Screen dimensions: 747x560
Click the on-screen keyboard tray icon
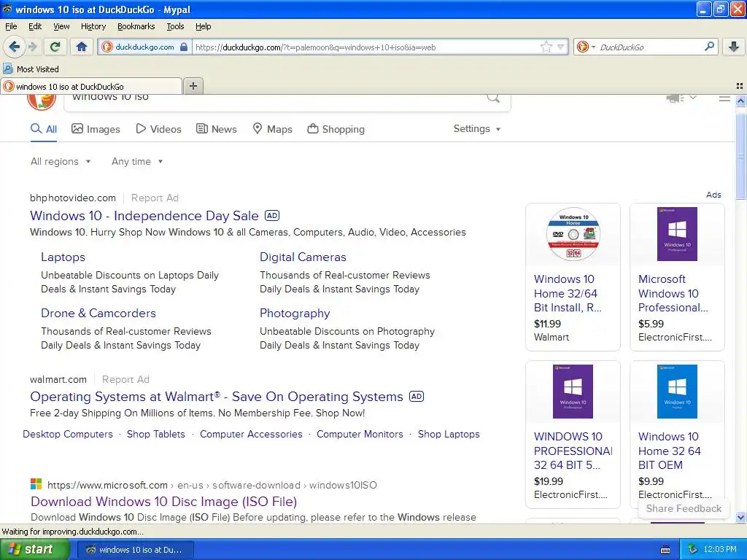point(665,550)
